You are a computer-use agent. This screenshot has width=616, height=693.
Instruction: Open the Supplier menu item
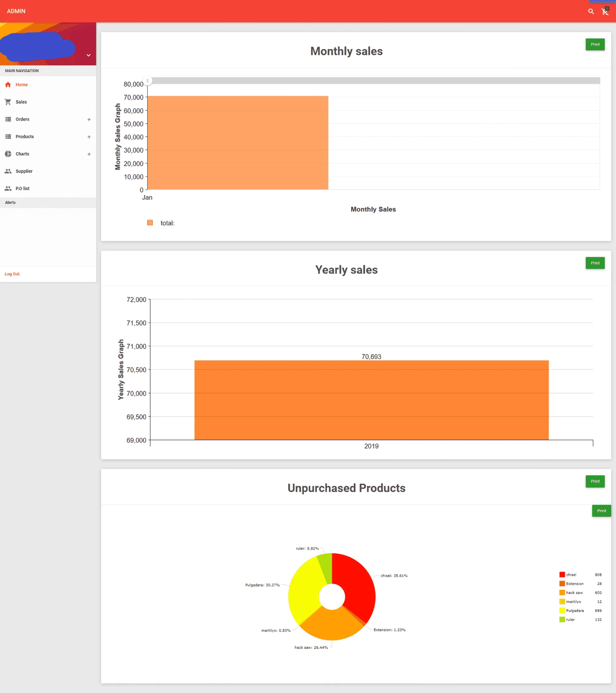[48, 171]
